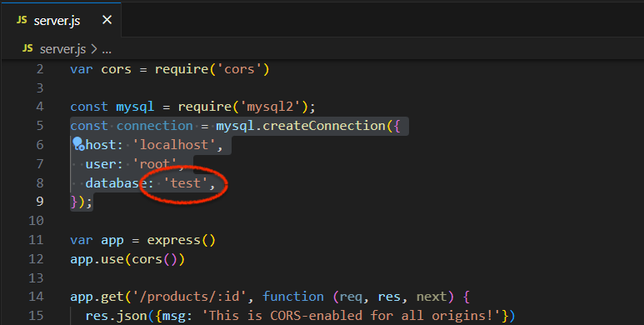Click the JS file icon in tab
This screenshot has width=644, height=325.
click(x=22, y=20)
